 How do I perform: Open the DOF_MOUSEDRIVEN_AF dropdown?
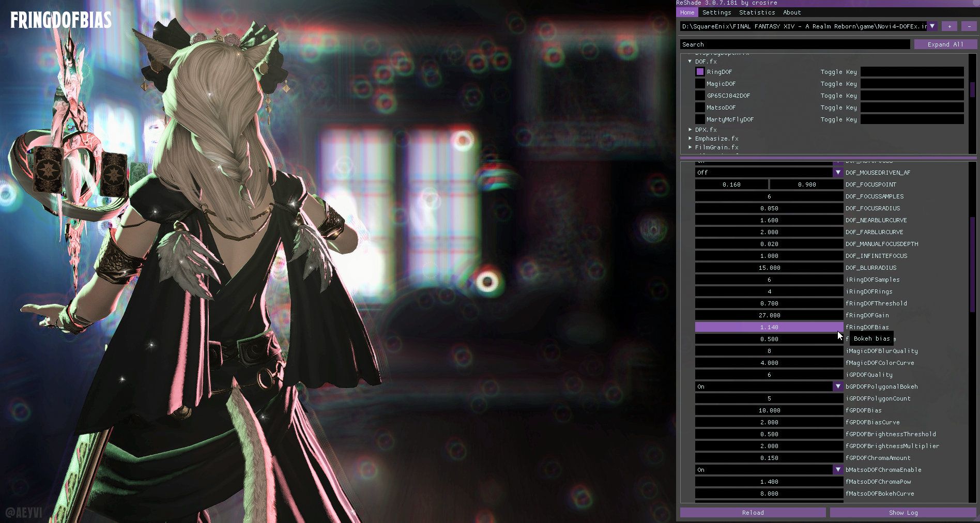click(x=769, y=173)
